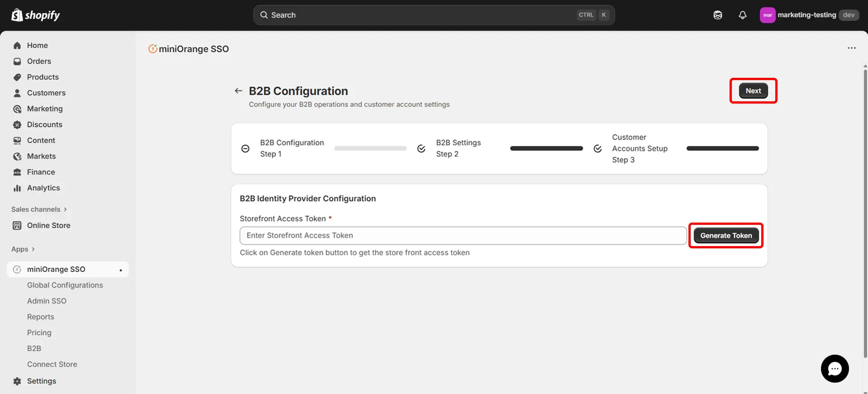Open Admin SSO submenu item
Image resolution: width=868 pixels, height=394 pixels.
tap(47, 301)
